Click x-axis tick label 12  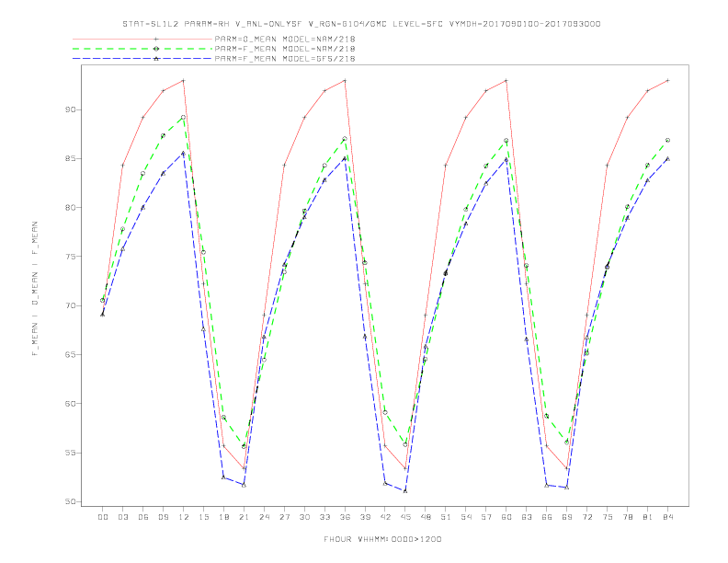click(x=184, y=517)
